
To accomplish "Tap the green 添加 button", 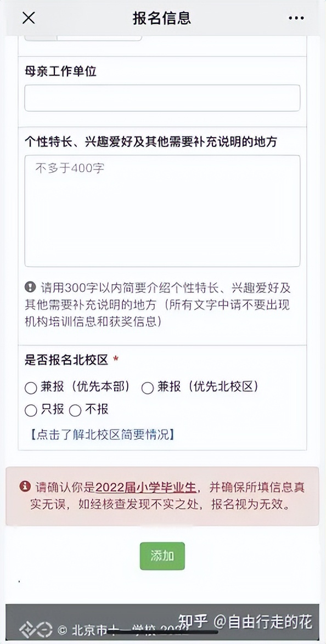I will (162, 556).
